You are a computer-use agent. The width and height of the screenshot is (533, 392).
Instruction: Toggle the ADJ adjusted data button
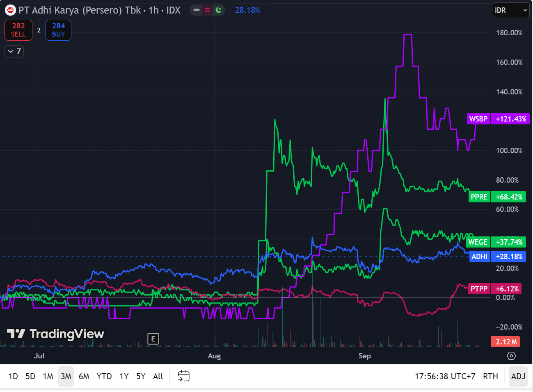(x=518, y=376)
